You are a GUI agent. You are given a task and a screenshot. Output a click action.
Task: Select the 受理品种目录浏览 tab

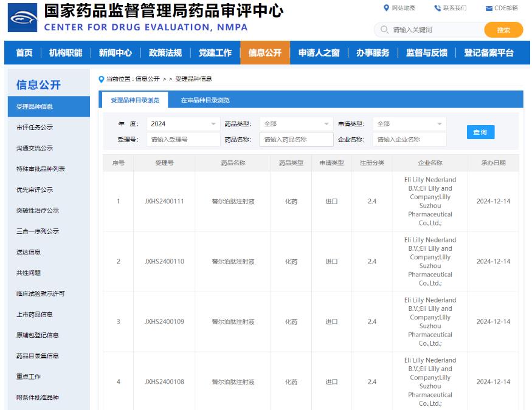[x=135, y=100]
